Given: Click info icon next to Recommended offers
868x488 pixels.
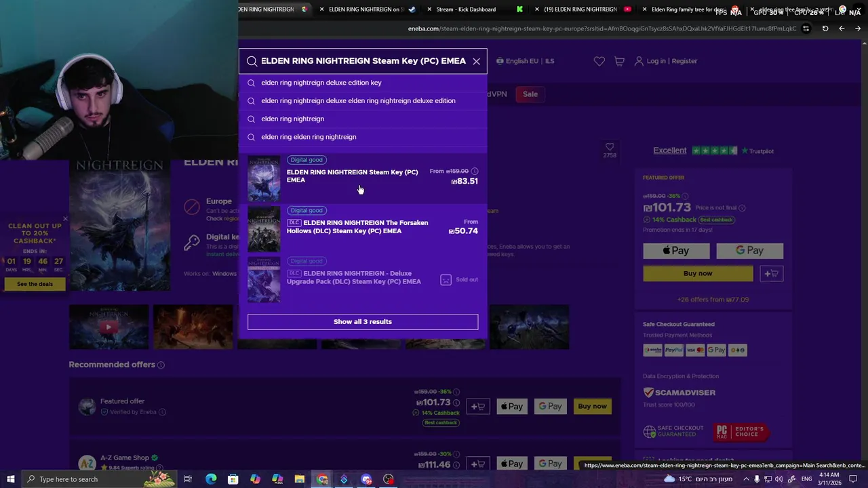Looking at the screenshot, I should pos(161,365).
